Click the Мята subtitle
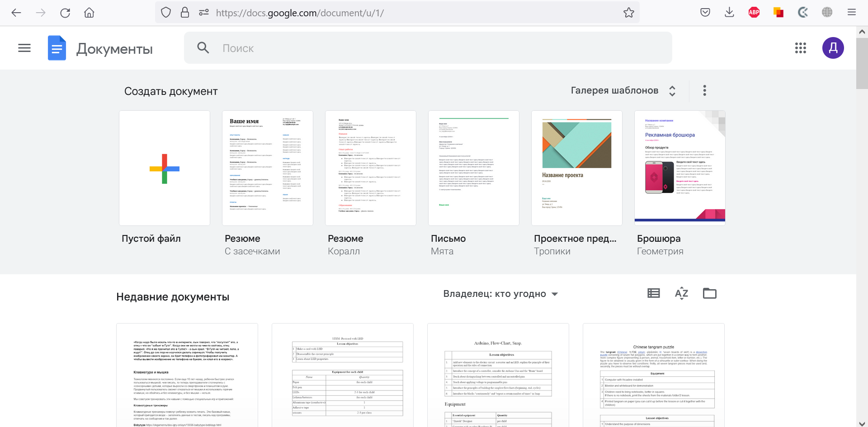 coord(442,251)
